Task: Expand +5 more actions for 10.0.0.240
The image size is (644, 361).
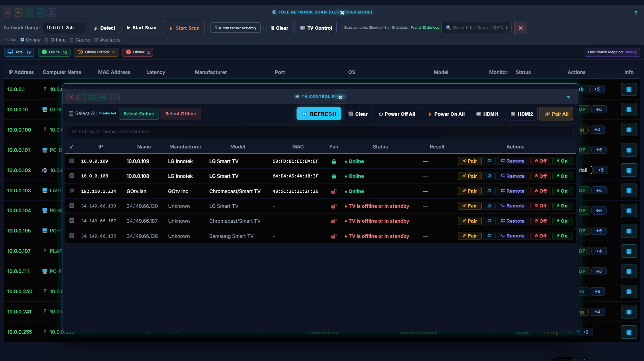Action: (x=597, y=291)
